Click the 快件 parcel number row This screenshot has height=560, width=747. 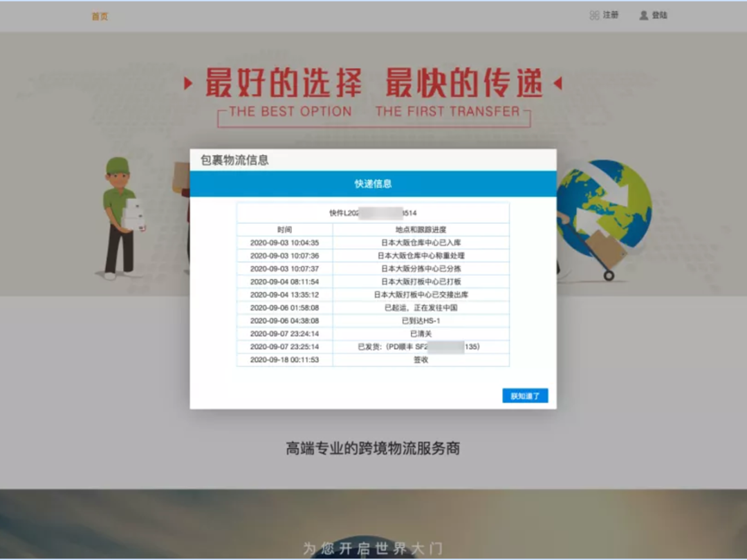[x=373, y=213]
